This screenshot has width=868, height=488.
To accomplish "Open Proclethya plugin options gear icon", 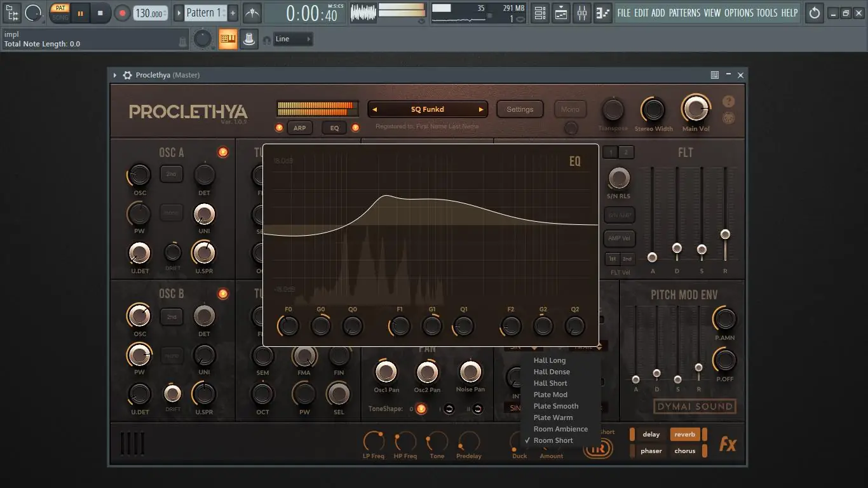I will click(127, 75).
